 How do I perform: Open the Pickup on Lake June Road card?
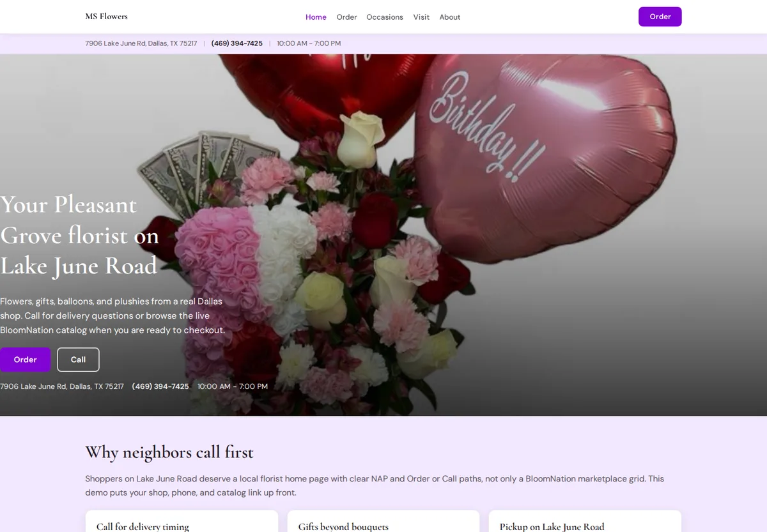pos(585,521)
